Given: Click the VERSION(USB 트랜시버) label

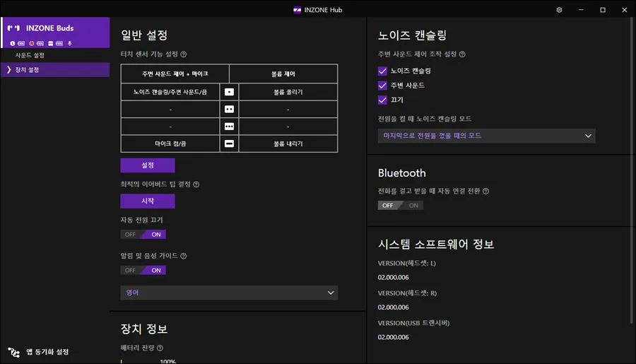Looking at the screenshot, I should coord(413,323).
